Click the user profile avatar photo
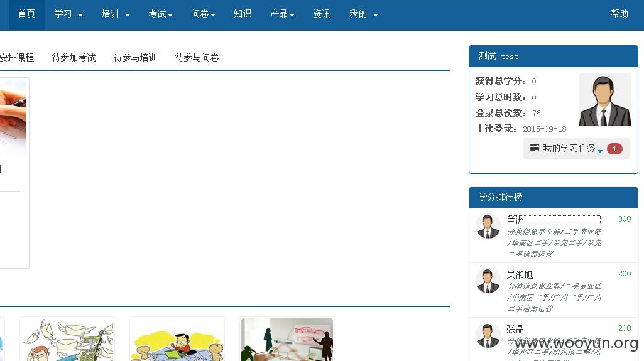 (x=604, y=100)
